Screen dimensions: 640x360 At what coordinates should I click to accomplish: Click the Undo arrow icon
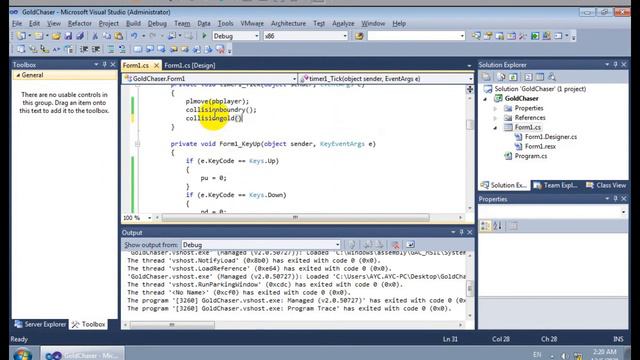coord(134,36)
